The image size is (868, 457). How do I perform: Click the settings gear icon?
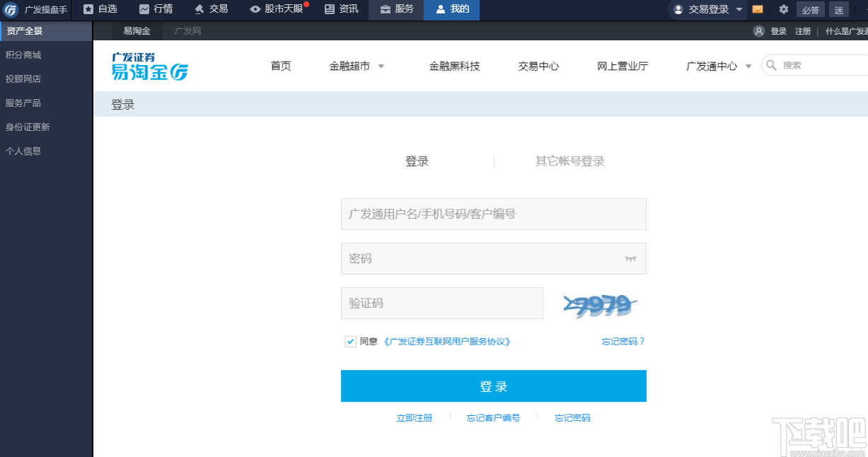coord(783,9)
